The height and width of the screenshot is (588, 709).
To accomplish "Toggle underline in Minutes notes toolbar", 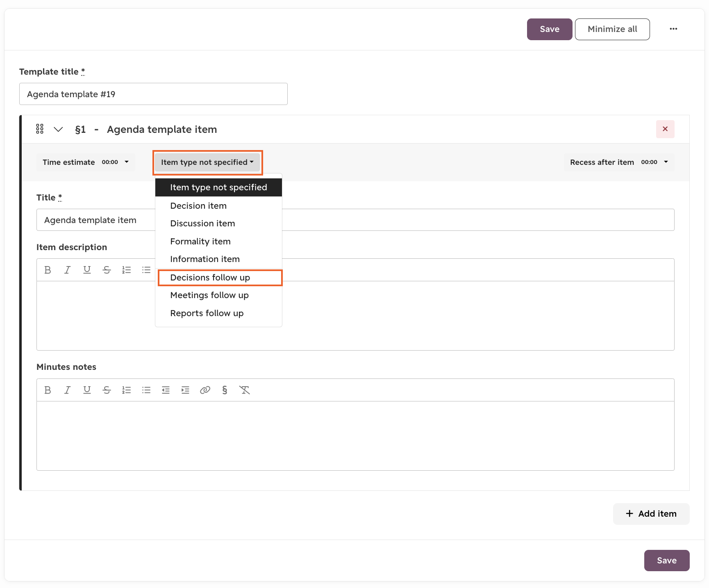I will click(87, 390).
